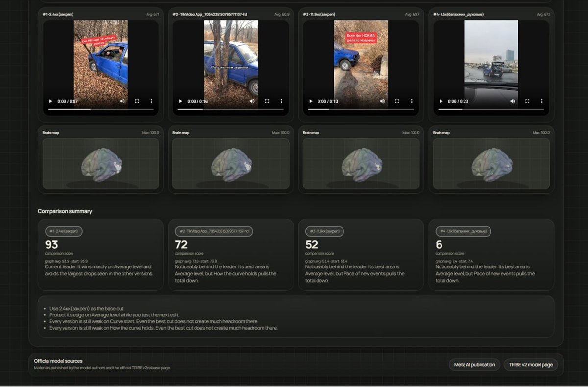
Task: Click the comparison score 52
Action: [312, 244]
